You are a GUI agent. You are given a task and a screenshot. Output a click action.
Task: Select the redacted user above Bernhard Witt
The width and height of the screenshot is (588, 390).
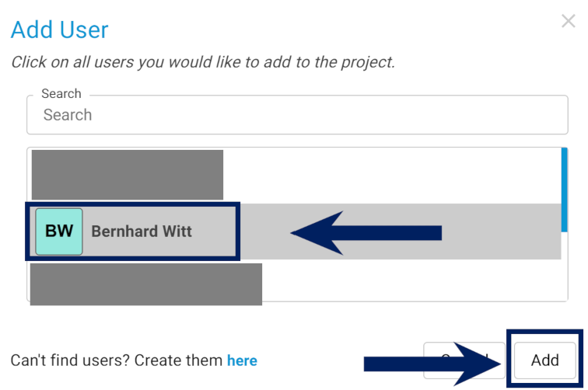pyautogui.click(x=128, y=175)
